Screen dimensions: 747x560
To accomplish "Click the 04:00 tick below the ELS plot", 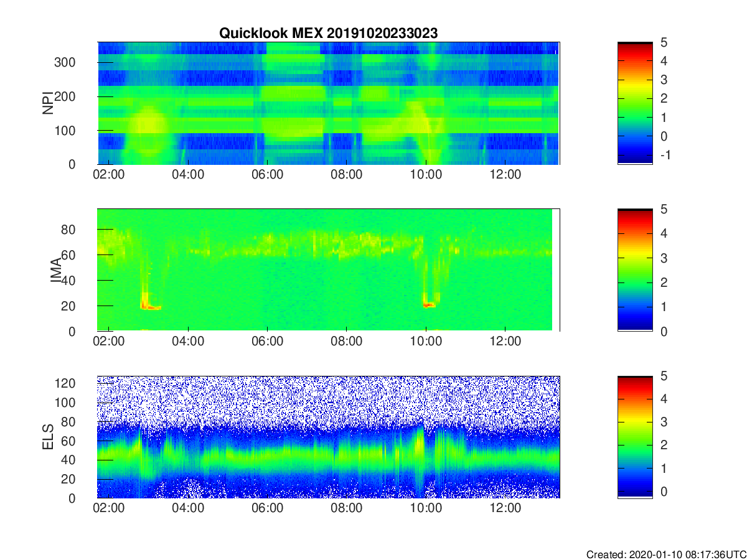I will pos(188,509).
